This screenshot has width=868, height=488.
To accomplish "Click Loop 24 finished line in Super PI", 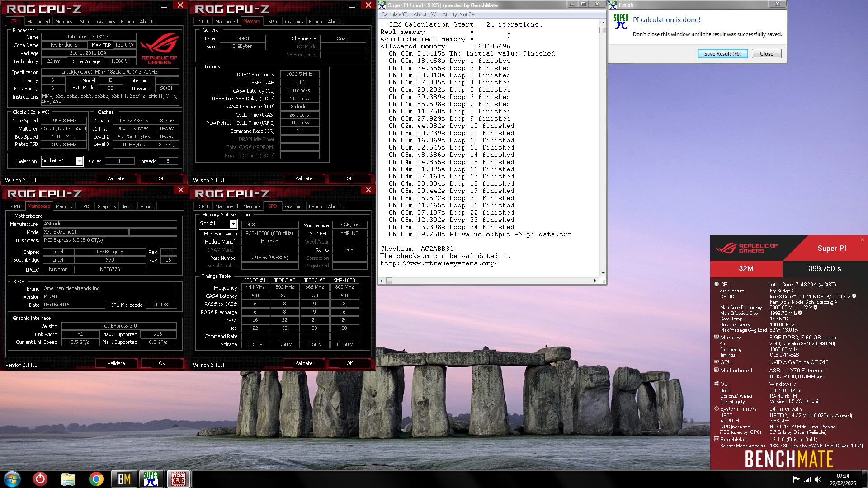I will (x=452, y=227).
